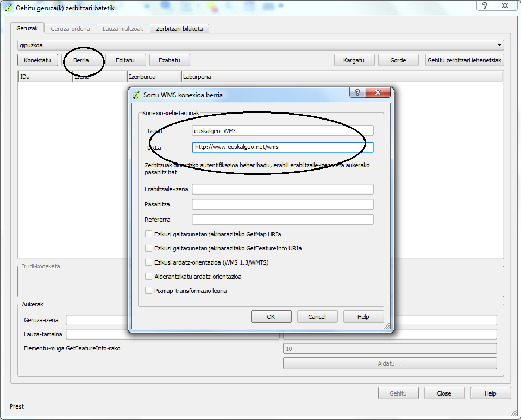Click the Berria button
Image resolution: width=521 pixels, height=420 pixels.
click(x=81, y=60)
